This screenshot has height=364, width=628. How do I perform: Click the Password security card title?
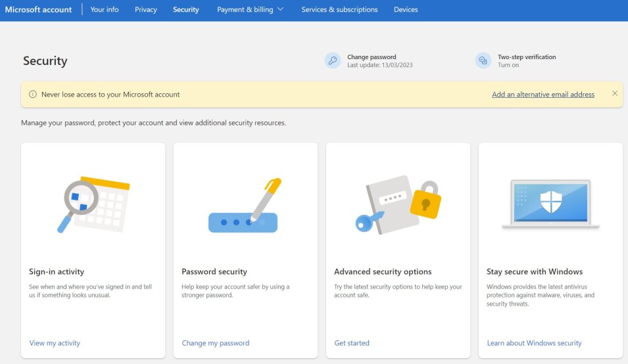214,271
